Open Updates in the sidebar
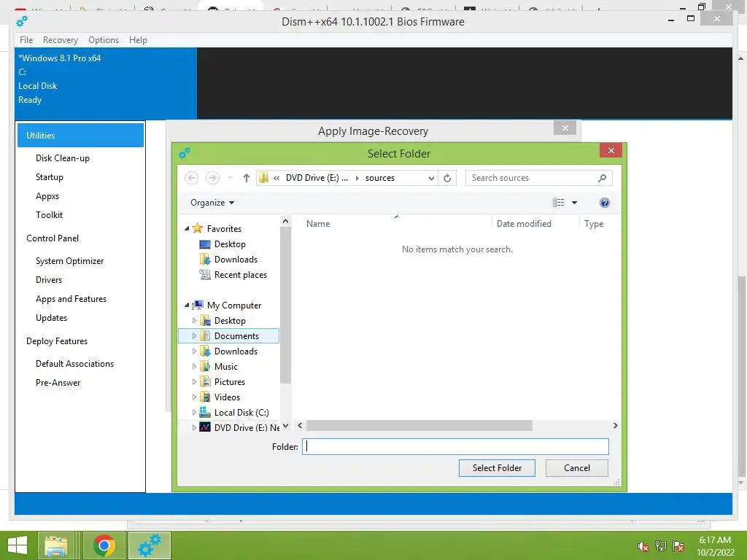The height and width of the screenshot is (560, 747). point(52,318)
